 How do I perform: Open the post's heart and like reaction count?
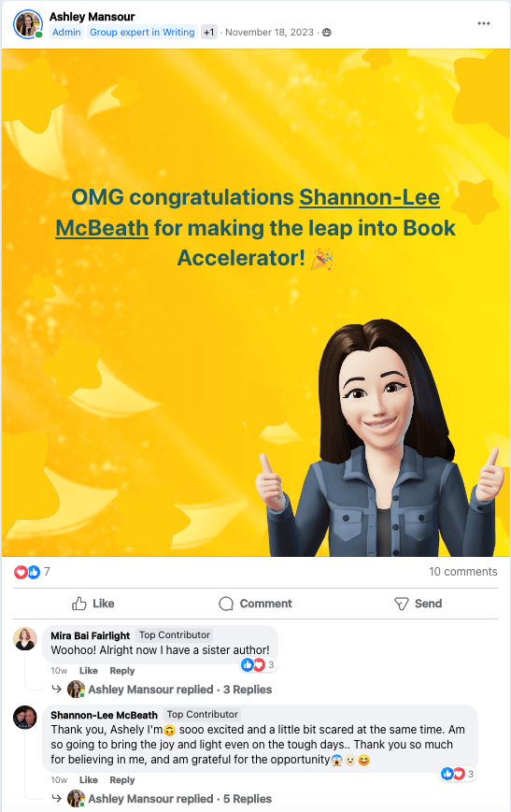click(32, 572)
